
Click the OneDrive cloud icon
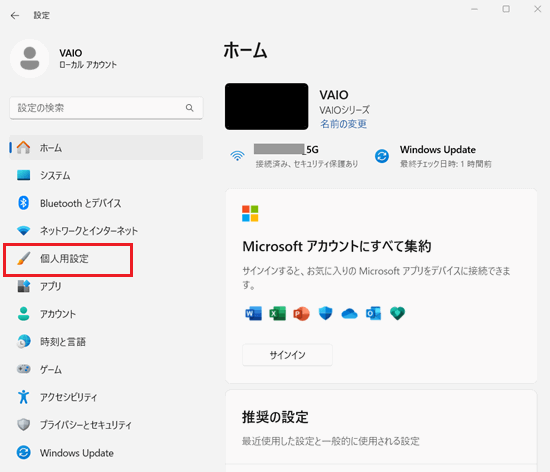(x=349, y=313)
